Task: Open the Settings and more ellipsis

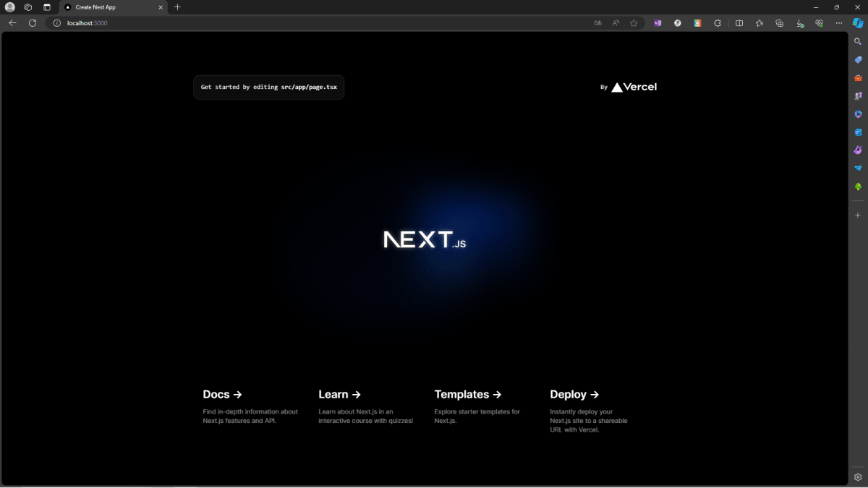Action: pos(839,23)
